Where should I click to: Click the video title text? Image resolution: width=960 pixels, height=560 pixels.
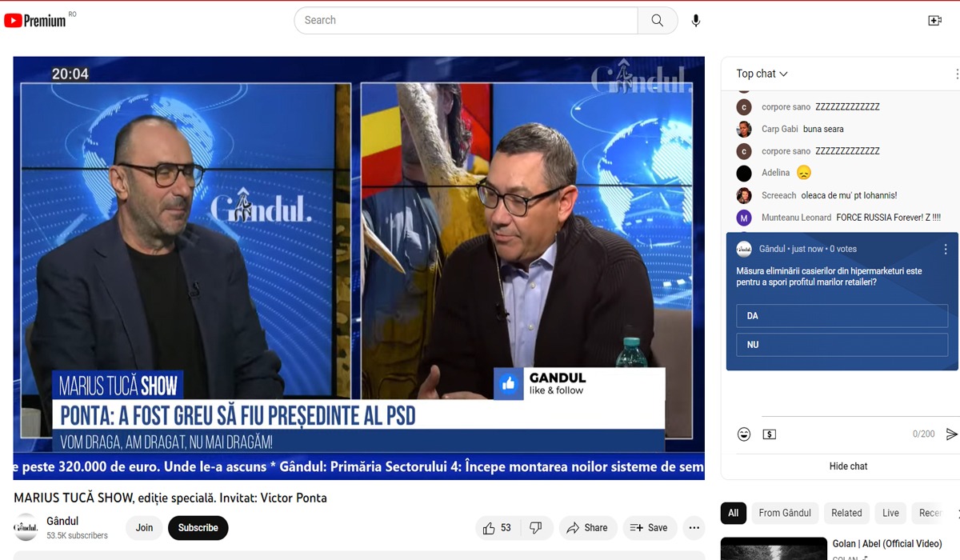170,498
